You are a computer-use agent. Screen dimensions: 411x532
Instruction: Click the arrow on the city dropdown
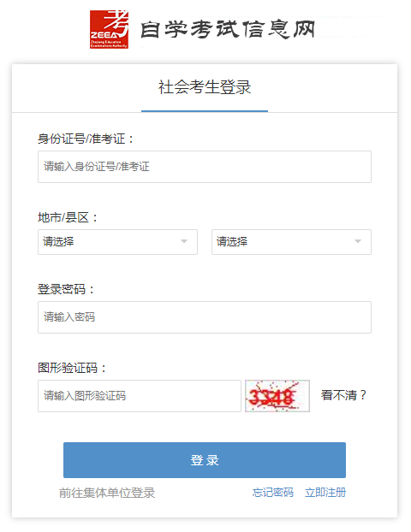click(x=184, y=241)
